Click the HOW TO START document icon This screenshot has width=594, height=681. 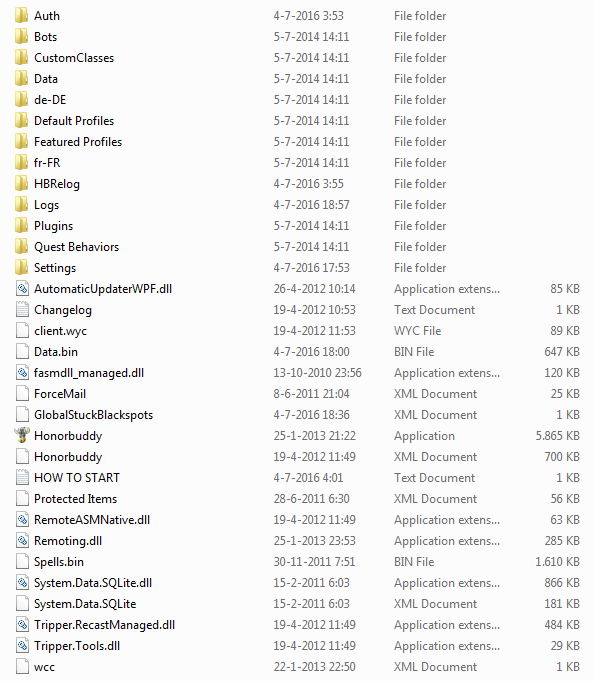(22, 477)
